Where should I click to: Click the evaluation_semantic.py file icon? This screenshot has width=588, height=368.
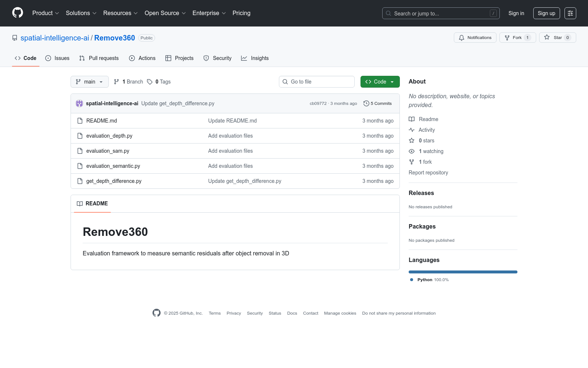pos(80,166)
